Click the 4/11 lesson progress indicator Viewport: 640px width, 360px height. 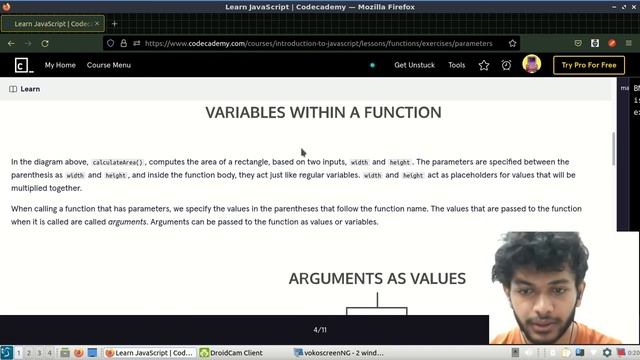[x=320, y=330]
